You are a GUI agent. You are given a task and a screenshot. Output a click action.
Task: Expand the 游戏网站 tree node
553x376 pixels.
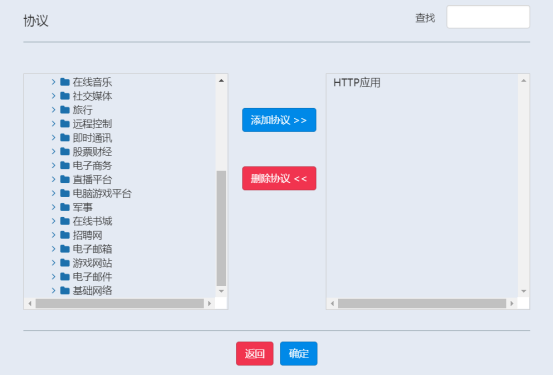tap(53, 263)
